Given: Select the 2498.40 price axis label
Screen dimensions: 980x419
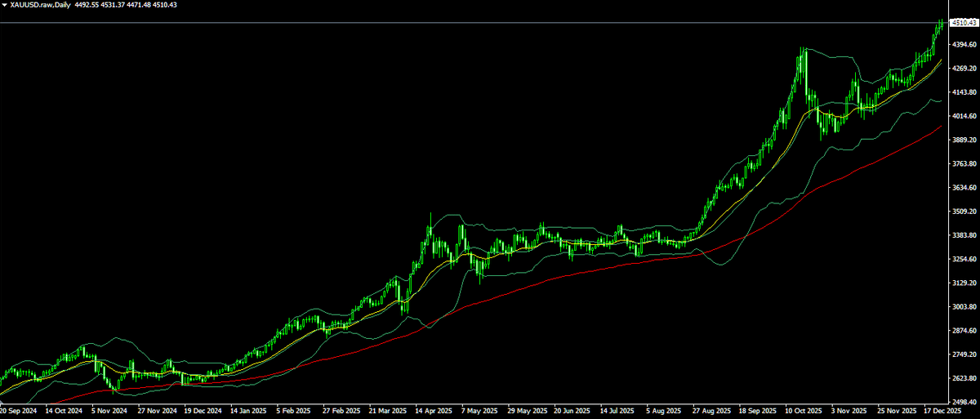Looking at the screenshot, I should coord(964,402).
